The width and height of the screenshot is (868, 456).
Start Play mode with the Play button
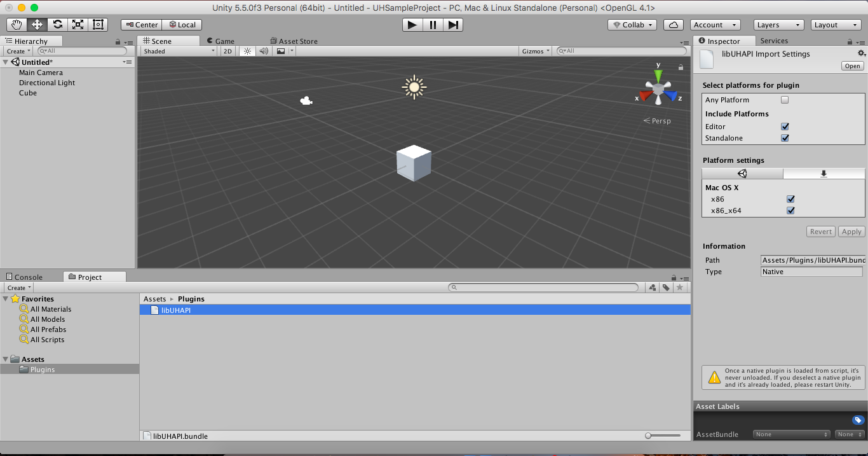412,25
